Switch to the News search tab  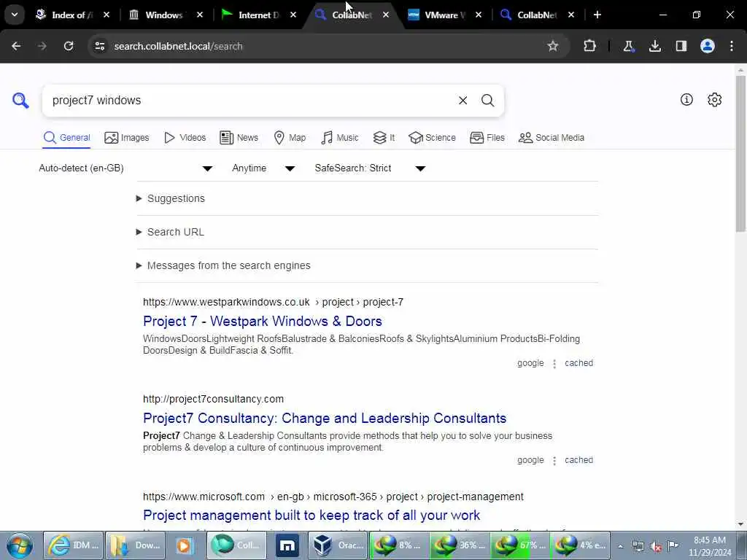pyautogui.click(x=239, y=138)
